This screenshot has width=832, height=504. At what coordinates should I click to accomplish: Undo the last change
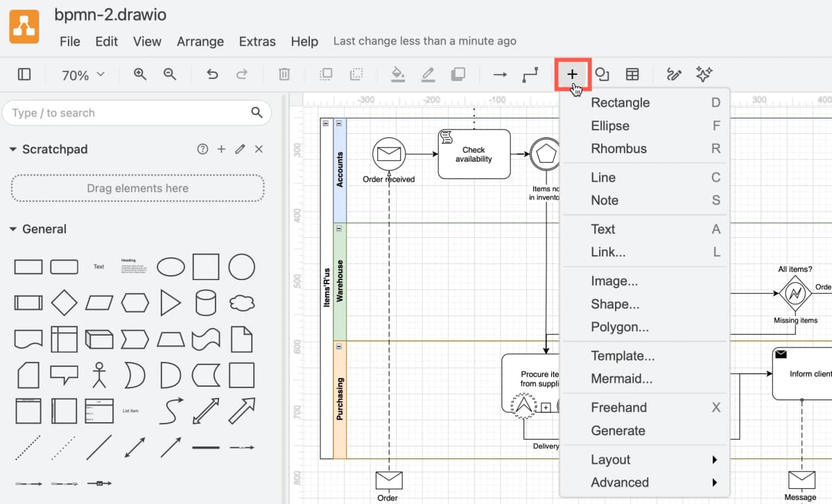click(213, 74)
